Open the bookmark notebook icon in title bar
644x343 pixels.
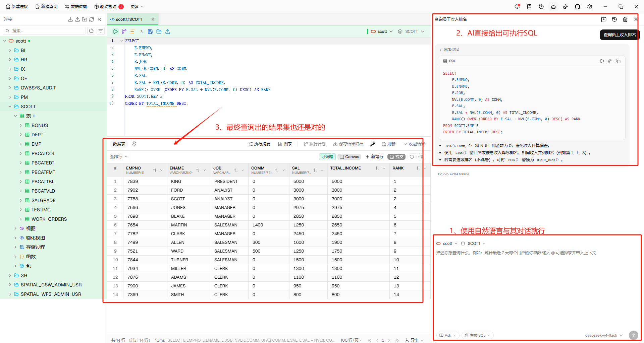tap(529, 7)
